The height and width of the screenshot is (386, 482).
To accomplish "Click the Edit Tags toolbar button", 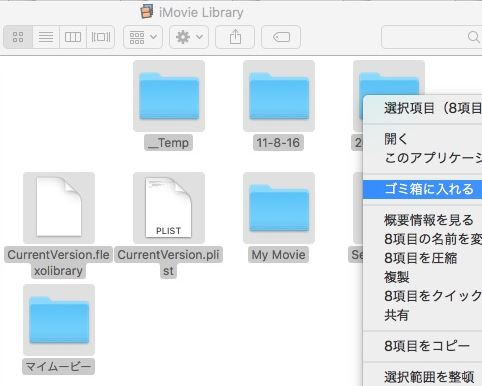I will (x=281, y=37).
